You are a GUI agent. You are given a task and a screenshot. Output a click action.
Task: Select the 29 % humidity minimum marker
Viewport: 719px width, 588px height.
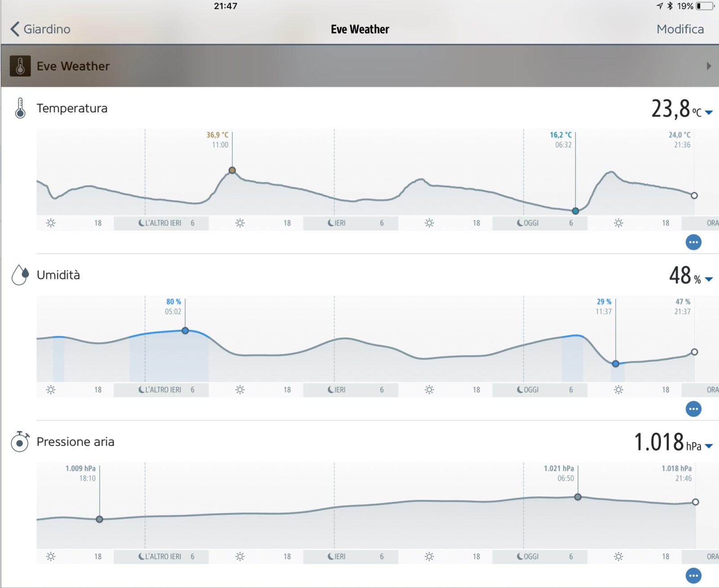click(x=616, y=364)
